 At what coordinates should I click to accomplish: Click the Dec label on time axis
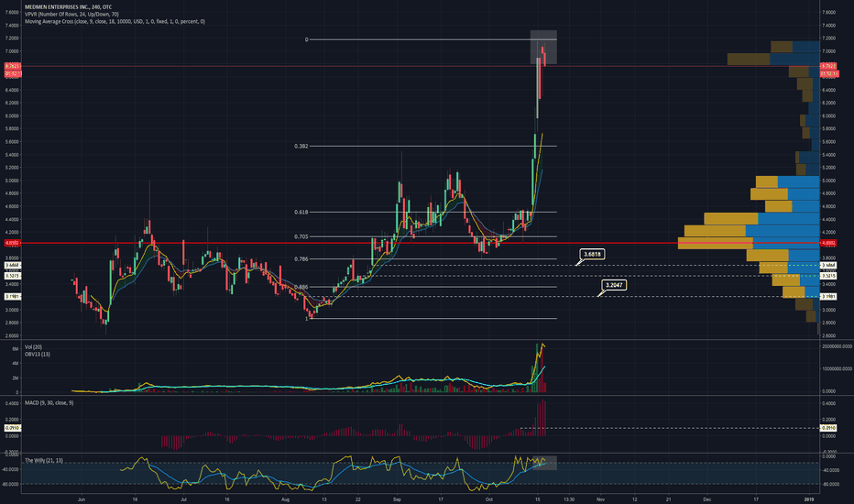707,499
